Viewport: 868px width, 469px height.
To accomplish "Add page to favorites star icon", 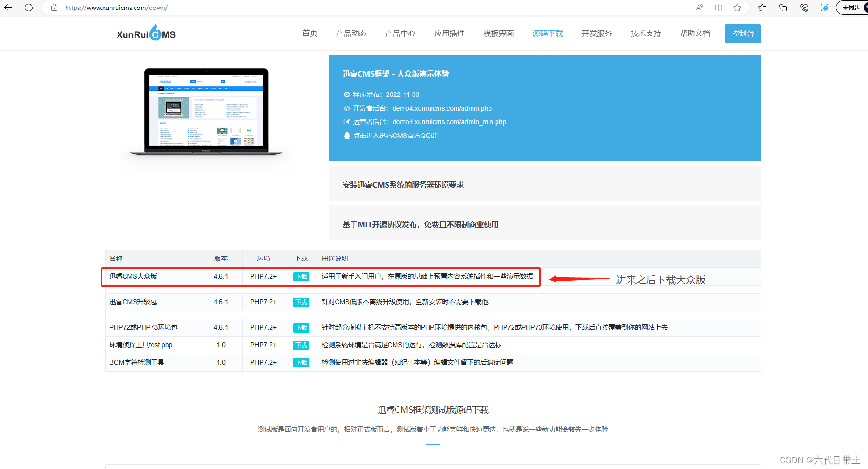I will pyautogui.click(x=737, y=8).
